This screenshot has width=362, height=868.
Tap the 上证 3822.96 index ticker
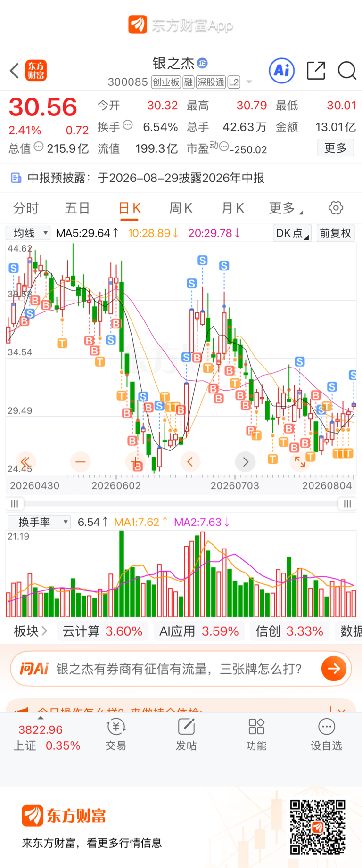click(47, 737)
